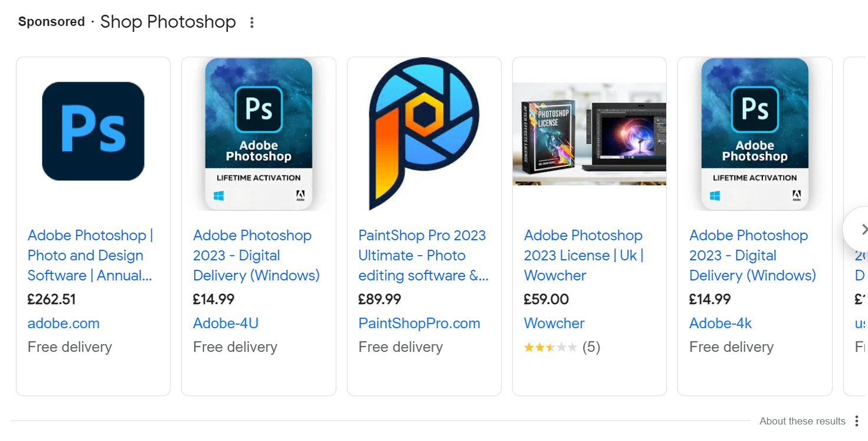Click the About these results options icon
Viewport: 868px width, 441px height.
(x=857, y=421)
